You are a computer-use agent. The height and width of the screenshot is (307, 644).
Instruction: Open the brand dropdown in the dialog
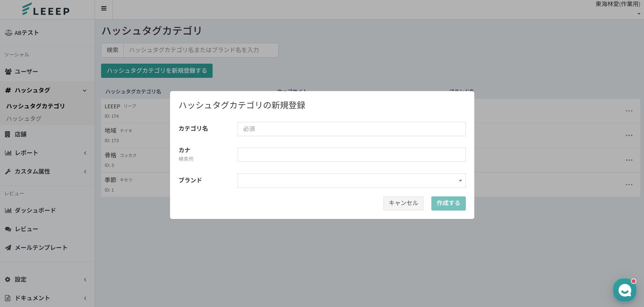[x=352, y=181]
